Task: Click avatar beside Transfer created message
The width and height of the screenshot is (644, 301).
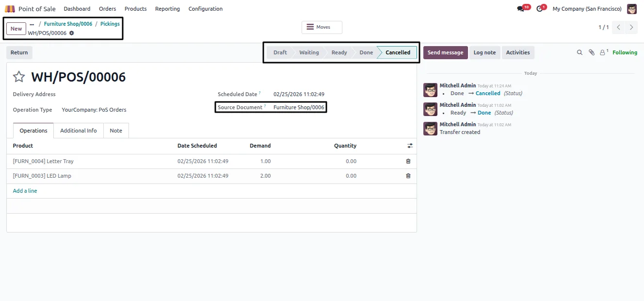Action: 430,129
